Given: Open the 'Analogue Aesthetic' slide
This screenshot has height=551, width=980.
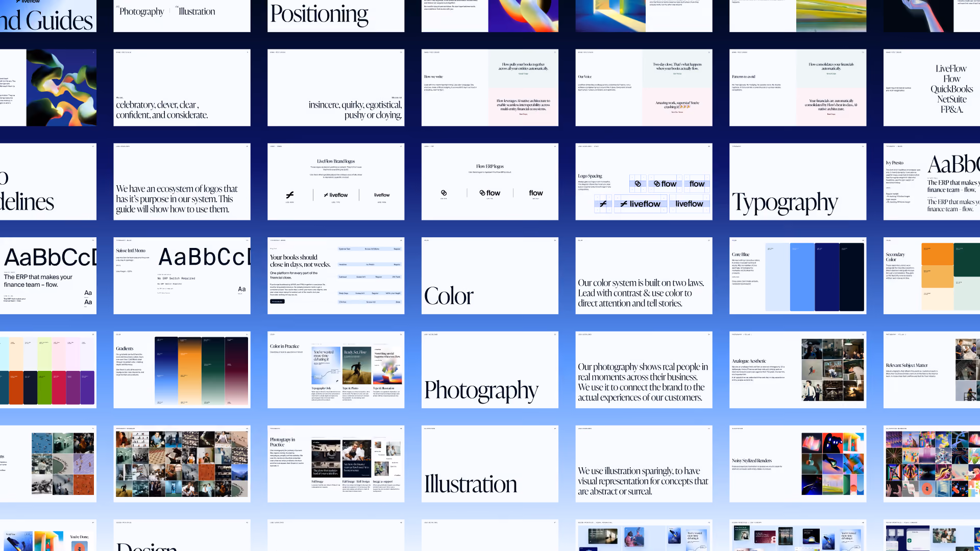Looking at the screenshot, I should (798, 370).
